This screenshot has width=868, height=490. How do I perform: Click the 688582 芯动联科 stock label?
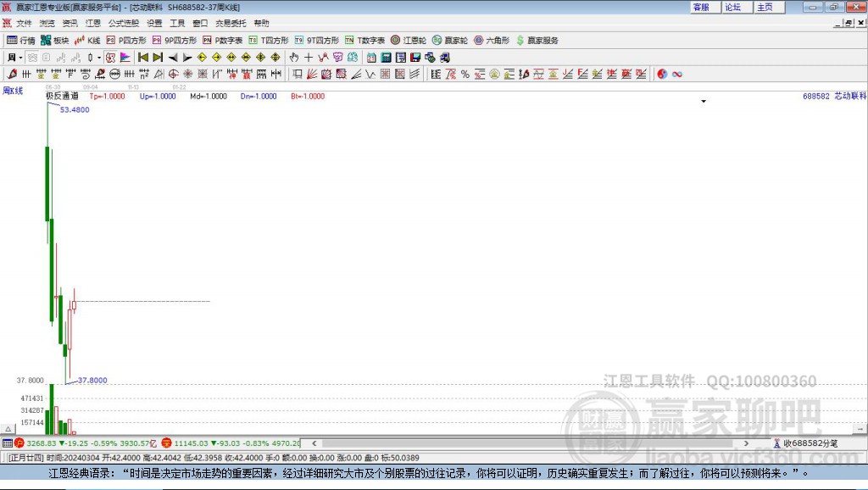coord(834,96)
